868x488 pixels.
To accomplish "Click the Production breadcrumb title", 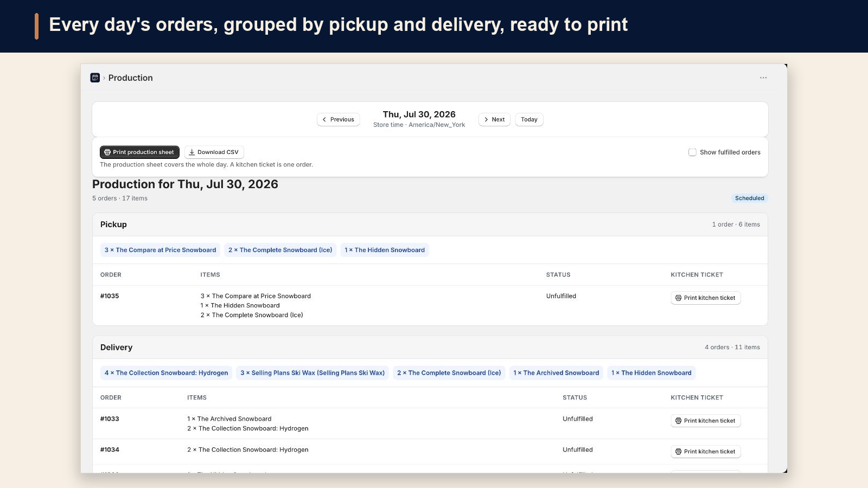I will pos(131,78).
